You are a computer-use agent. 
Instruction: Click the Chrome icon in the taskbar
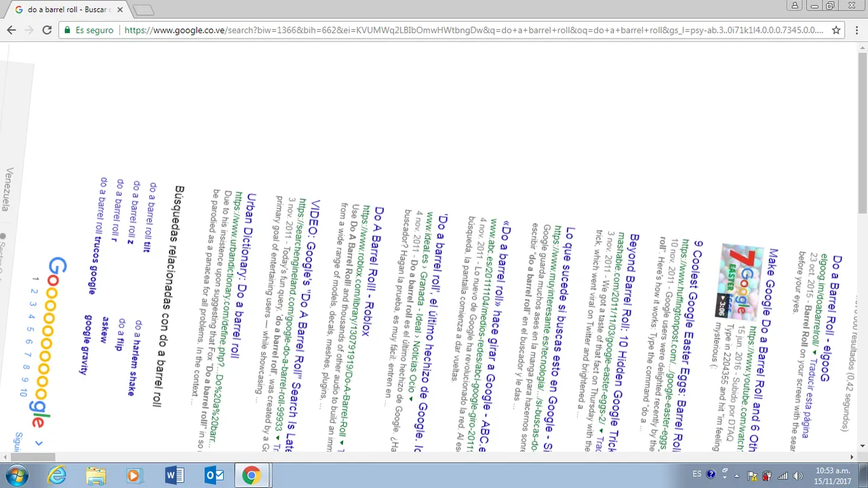tap(251, 476)
